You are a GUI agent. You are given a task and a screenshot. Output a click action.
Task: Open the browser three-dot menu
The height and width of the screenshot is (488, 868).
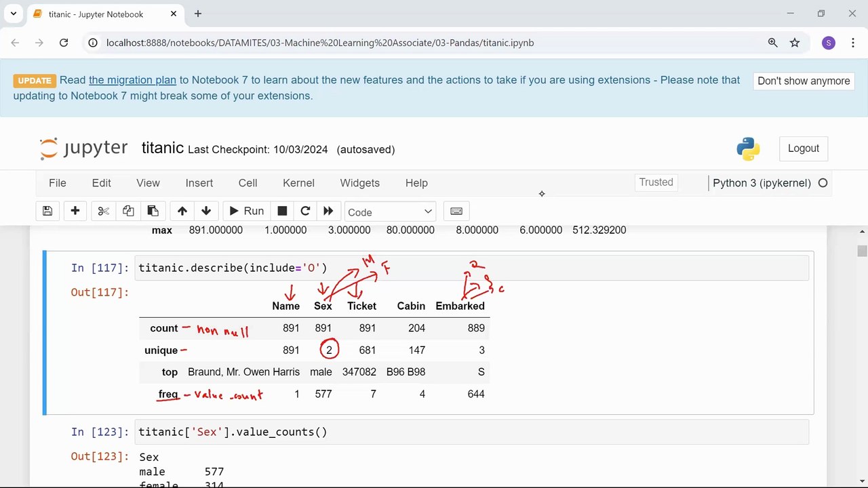coord(852,43)
